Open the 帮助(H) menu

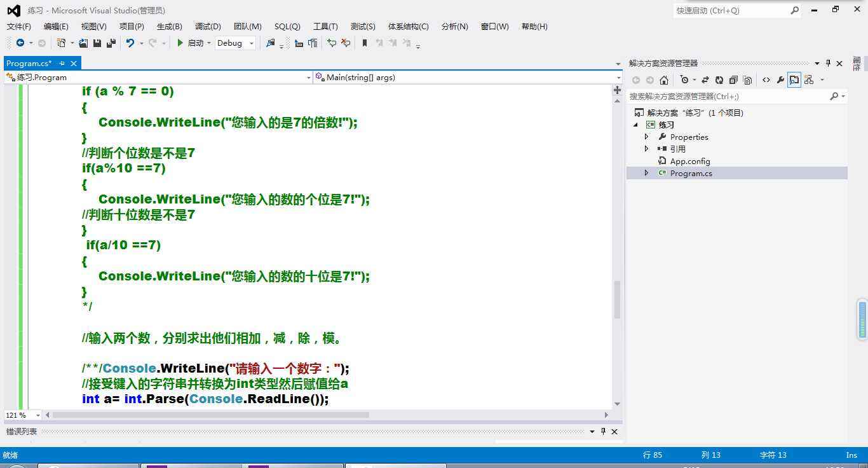(534, 27)
